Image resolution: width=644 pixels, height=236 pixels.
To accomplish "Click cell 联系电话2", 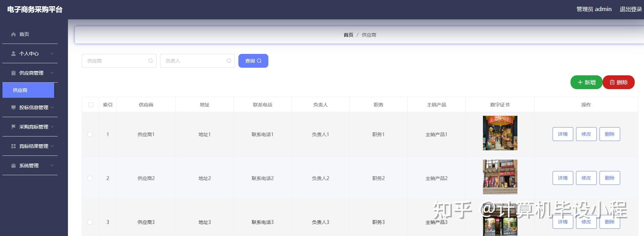I will click(x=262, y=178).
